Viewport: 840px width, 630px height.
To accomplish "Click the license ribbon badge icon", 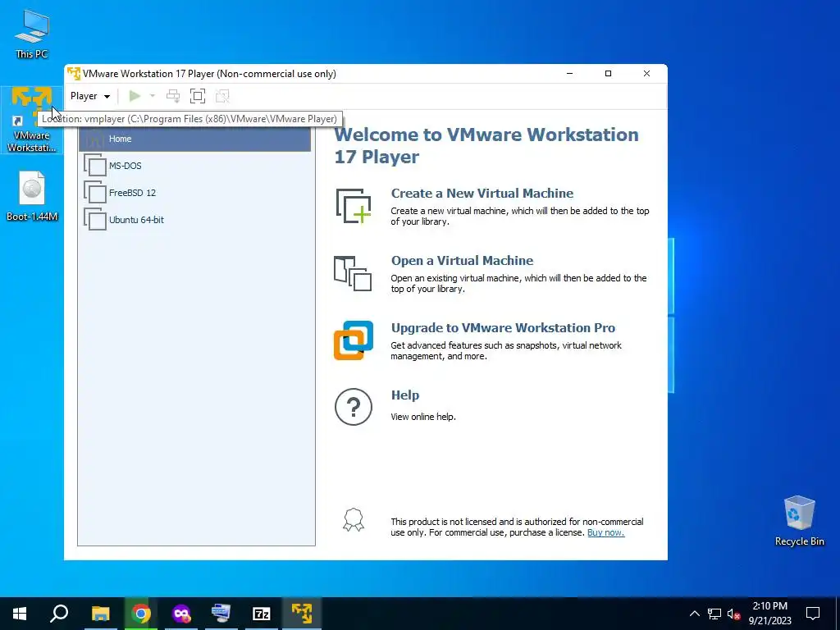I will [354, 519].
